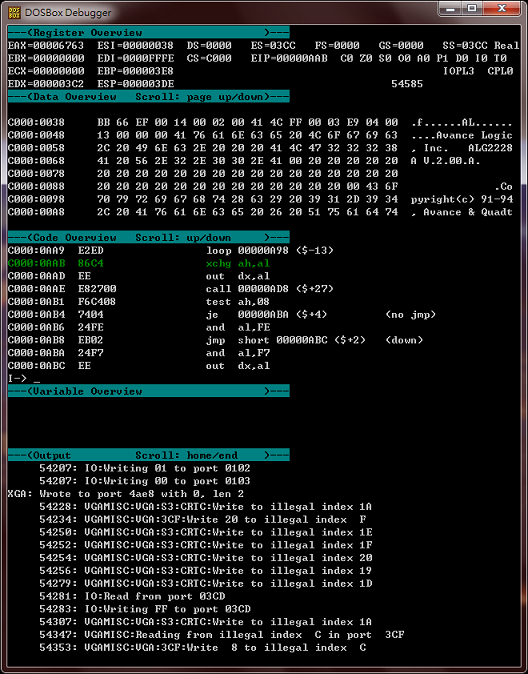The width and height of the screenshot is (528, 674).
Task: Click code address C000:0AAD
Action: click(36, 276)
